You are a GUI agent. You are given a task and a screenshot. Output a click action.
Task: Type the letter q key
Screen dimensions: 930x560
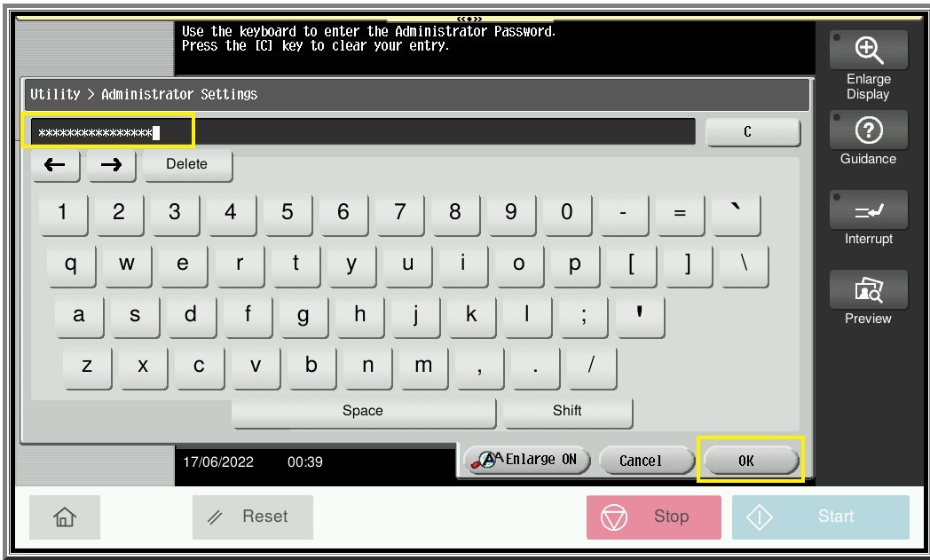tap(70, 264)
